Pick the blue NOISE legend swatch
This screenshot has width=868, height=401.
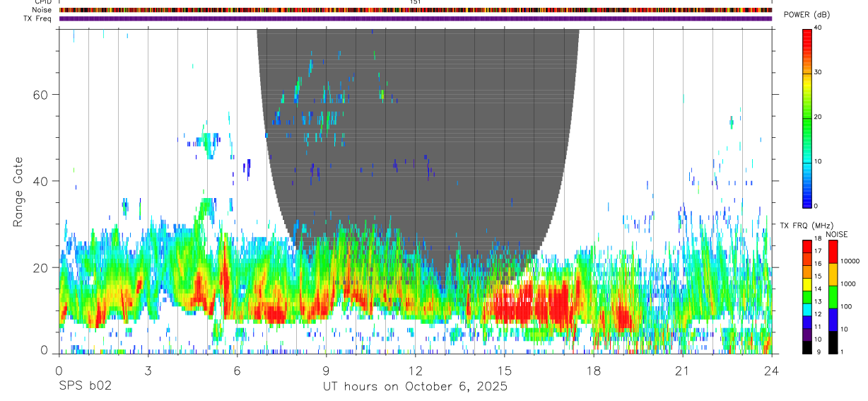coord(833,319)
